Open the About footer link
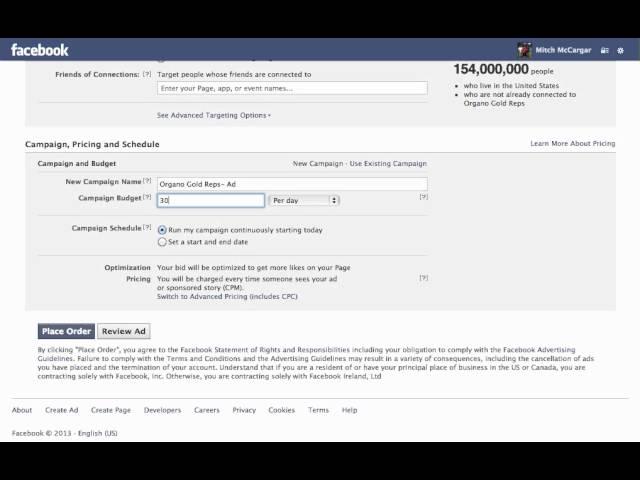 22,410
